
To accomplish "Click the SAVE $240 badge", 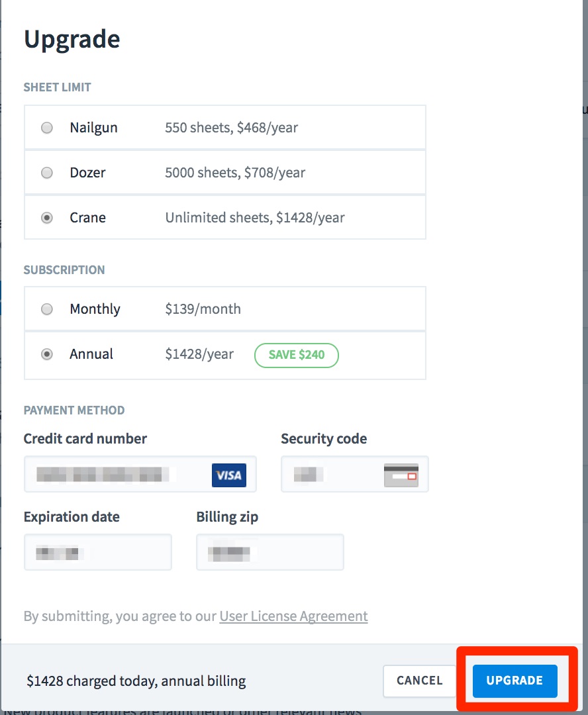I will (297, 355).
